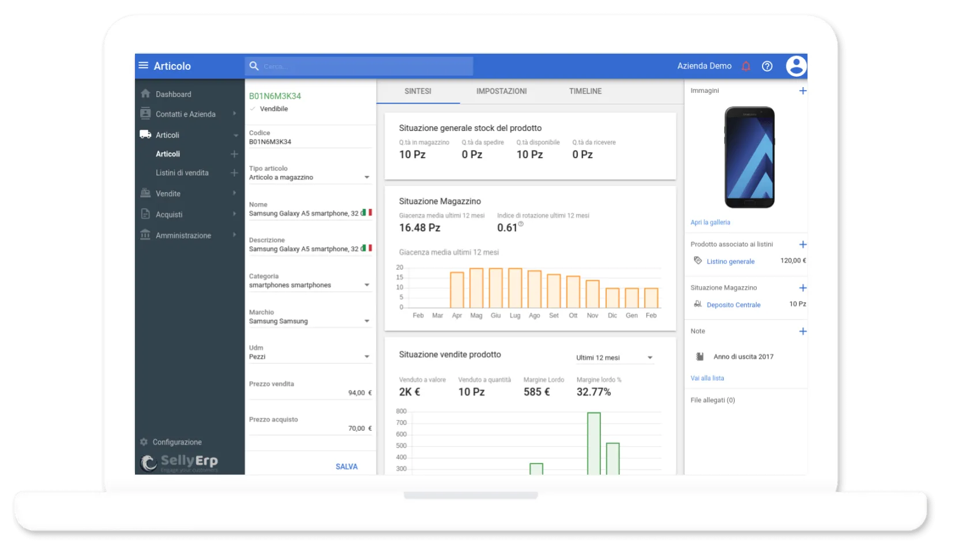969x560 pixels.
Task: Click the Contatti e Azienda icon
Action: [x=145, y=114]
